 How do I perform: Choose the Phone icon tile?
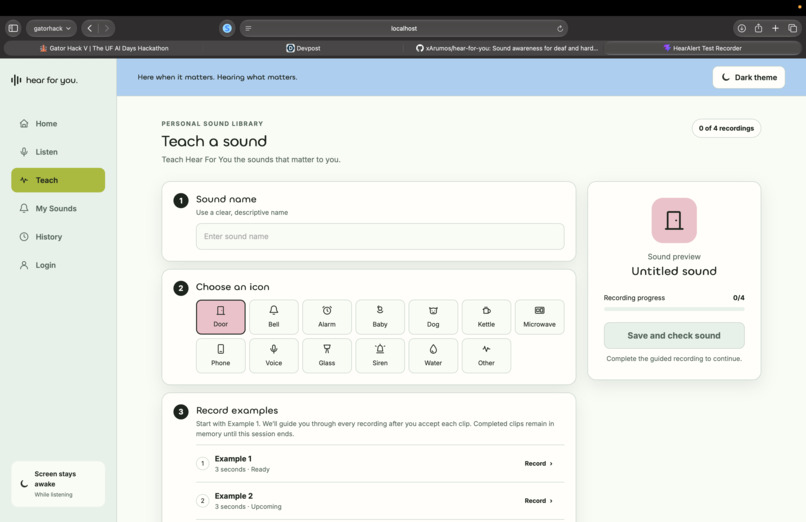click(x=221, y=356)
